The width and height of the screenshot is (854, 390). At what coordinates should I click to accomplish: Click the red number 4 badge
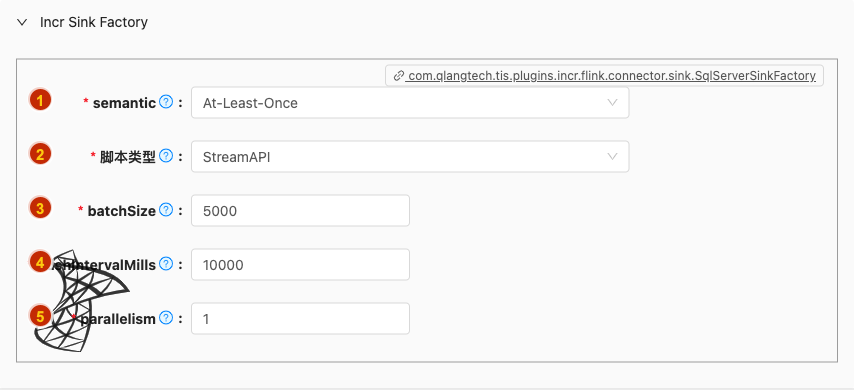tap(40, 262)
